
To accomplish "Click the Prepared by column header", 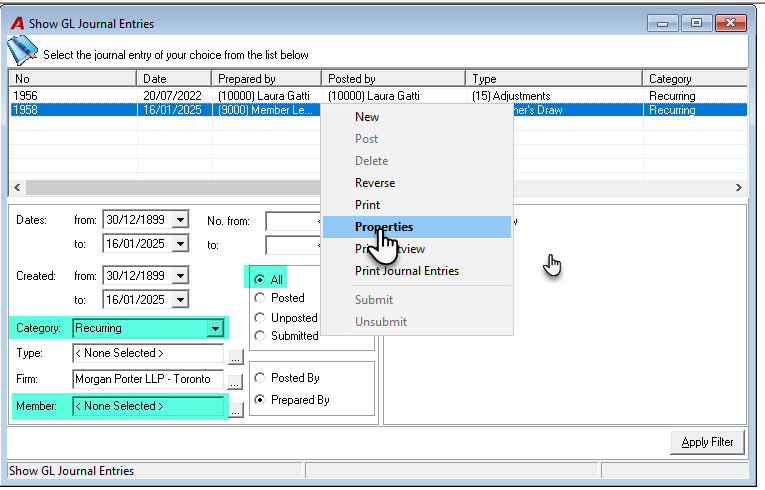I will point(267,79).
